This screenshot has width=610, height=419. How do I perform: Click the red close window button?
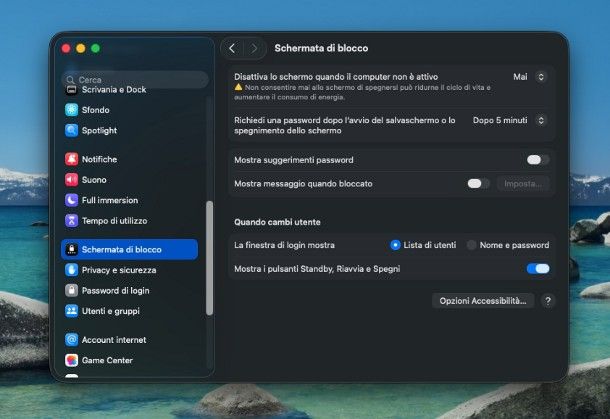pyautogui.click(x=66, y=48)
